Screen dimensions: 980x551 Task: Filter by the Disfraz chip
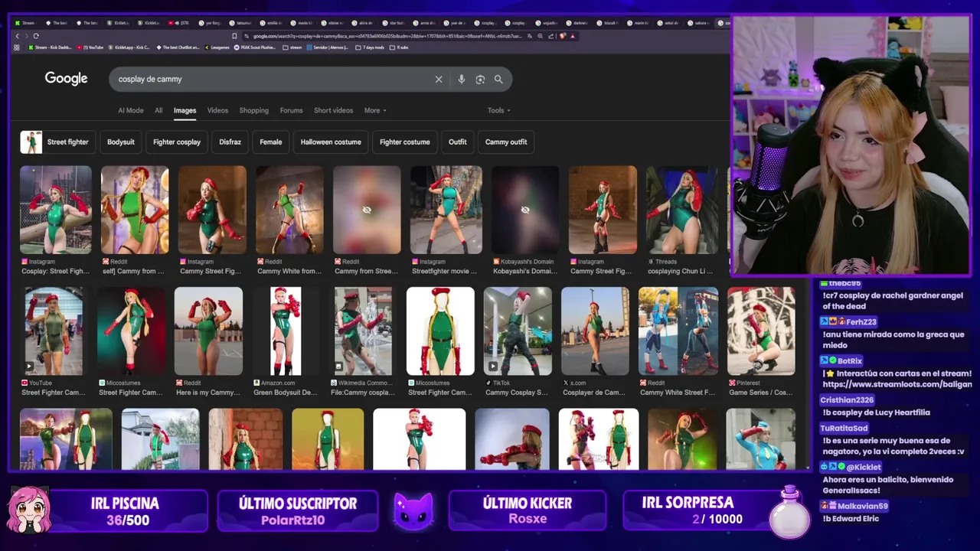coord(230,142)
